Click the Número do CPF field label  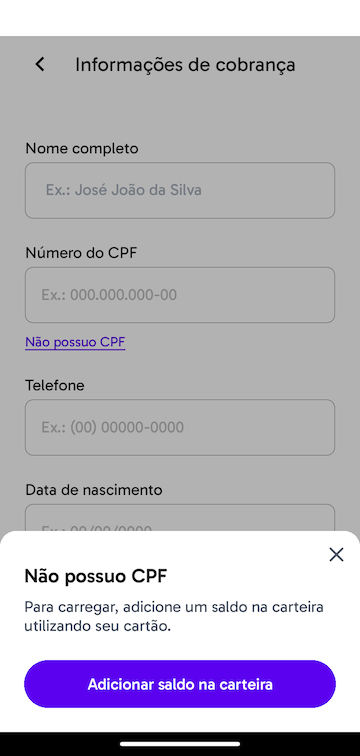coord(81,253)
